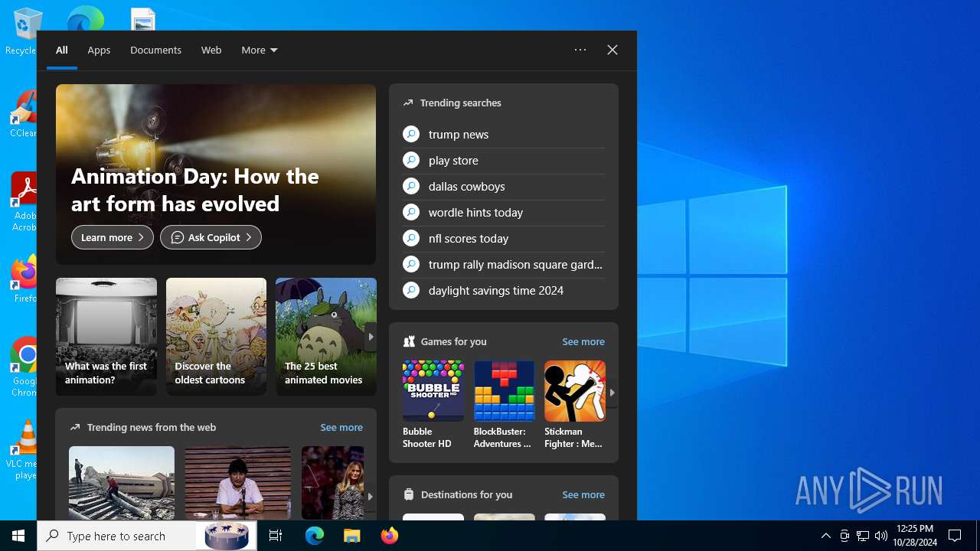Switch to the Web search tab
980x551 pixels.
[211, 50]
